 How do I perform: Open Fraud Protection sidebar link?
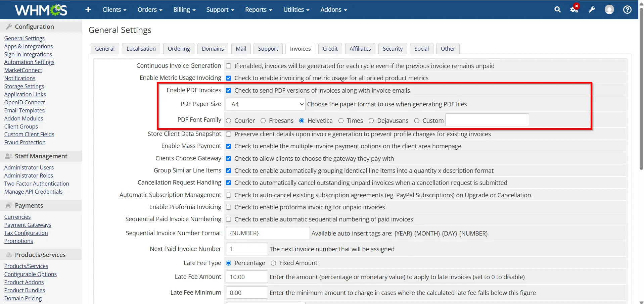point(25,142)
